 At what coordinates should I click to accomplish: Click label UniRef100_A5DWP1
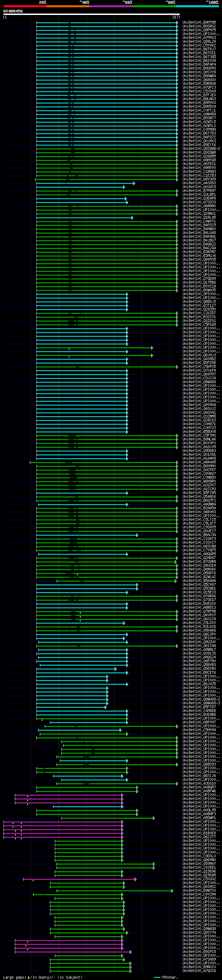pyautogui.click(x=199, y=818)
